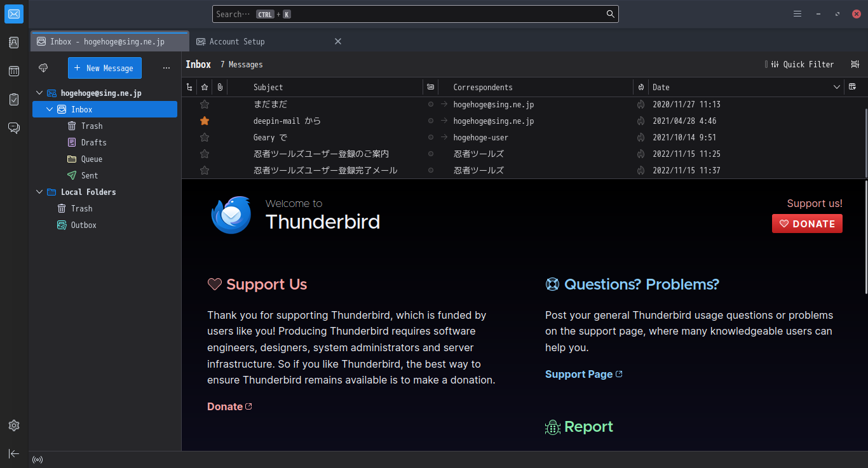Collapse the Inbox folder subtree
This screenshot has width=868, height=468.
(x=50, y=109)
